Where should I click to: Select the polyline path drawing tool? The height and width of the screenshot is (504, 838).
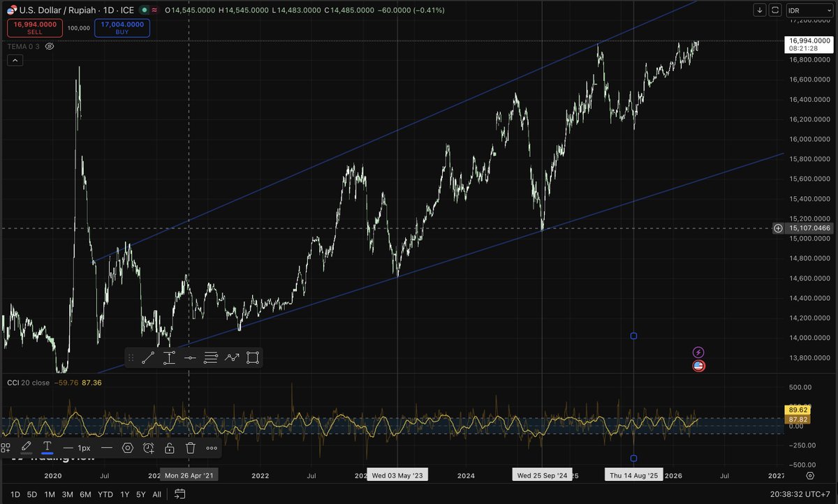(x=232, y=358)
